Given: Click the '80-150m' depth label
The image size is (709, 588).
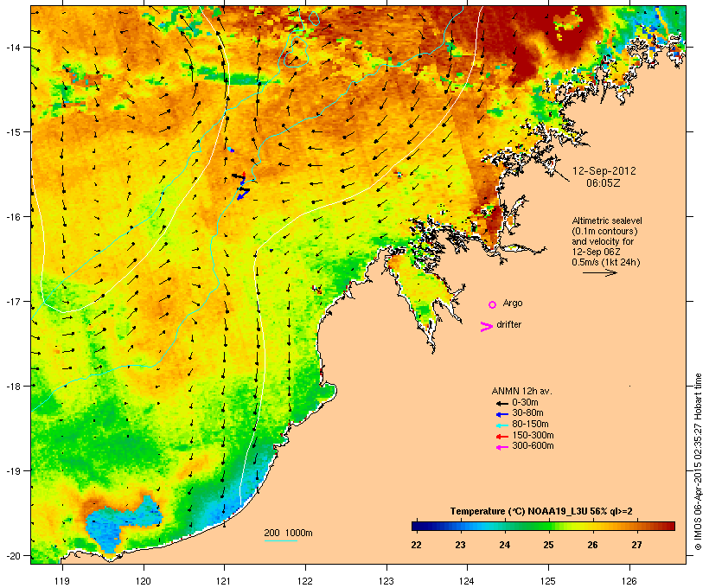Looking at the screenshot, I should [530, 425].
